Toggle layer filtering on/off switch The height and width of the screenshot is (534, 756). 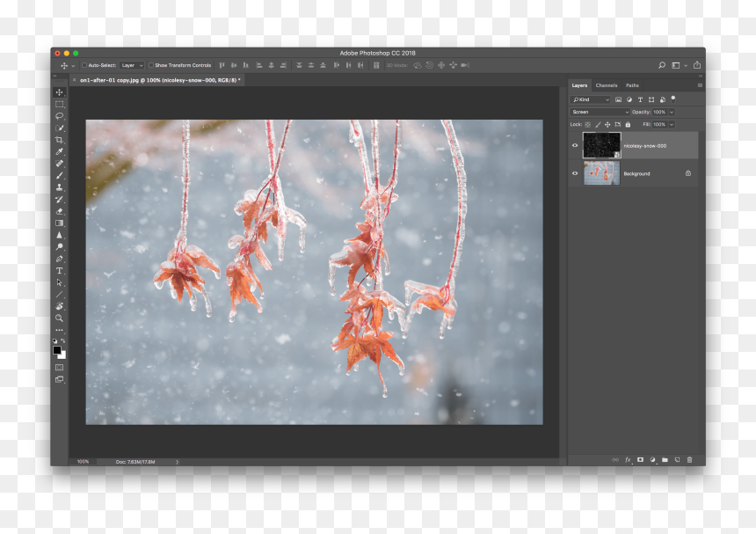(x=673, y=99)
